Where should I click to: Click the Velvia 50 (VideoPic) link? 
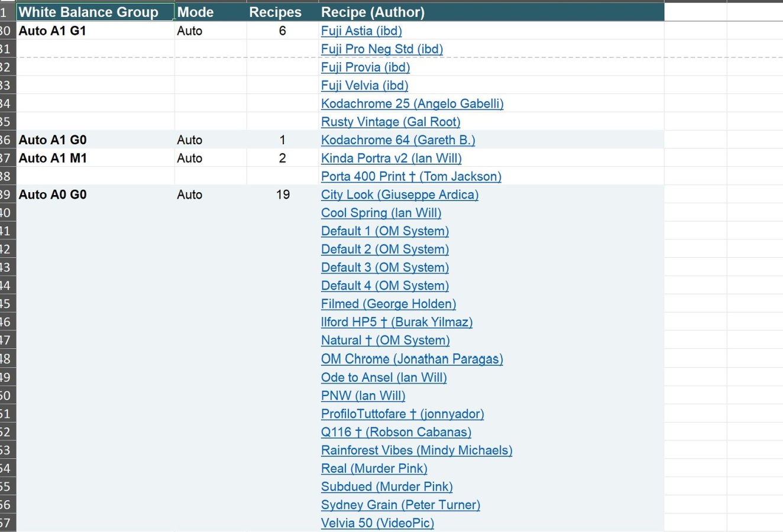[377, 523]
